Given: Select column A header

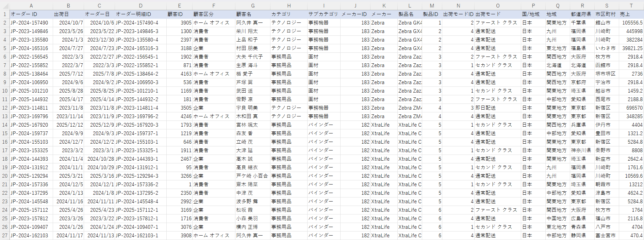Looking at the screenshot, I should click(x=31, y=5).
